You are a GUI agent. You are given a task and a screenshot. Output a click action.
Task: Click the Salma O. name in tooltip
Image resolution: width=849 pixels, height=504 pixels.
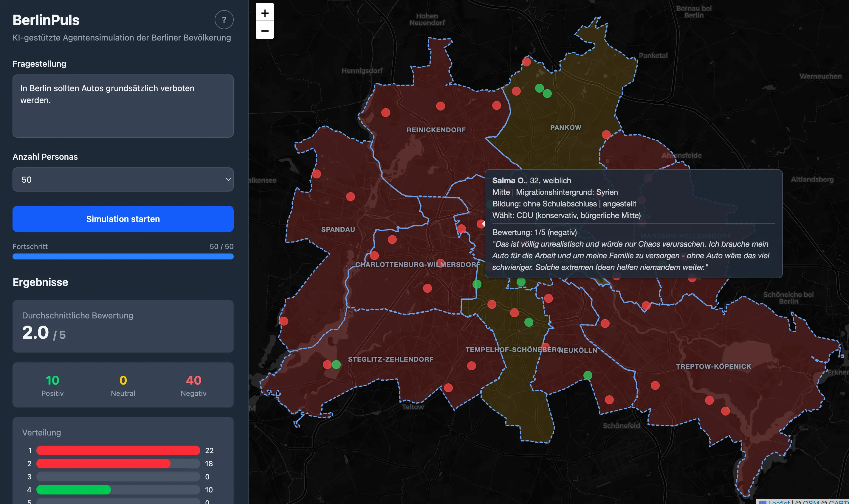tap(509, 180)
